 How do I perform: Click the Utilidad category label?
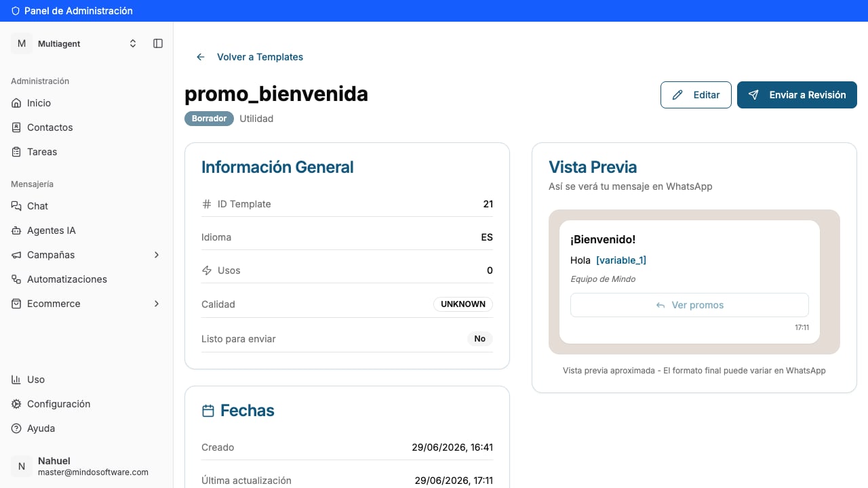click(x=256, y=119)
